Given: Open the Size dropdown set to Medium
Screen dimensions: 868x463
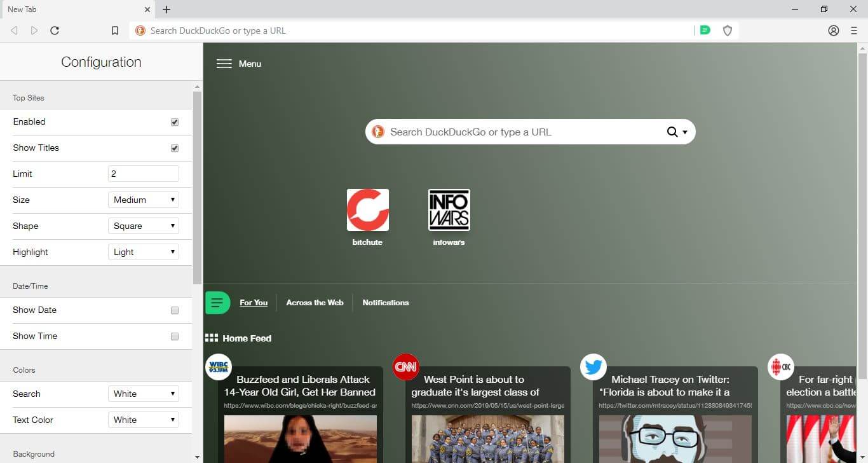Looking at the screenshot, I should click(144, 200).
